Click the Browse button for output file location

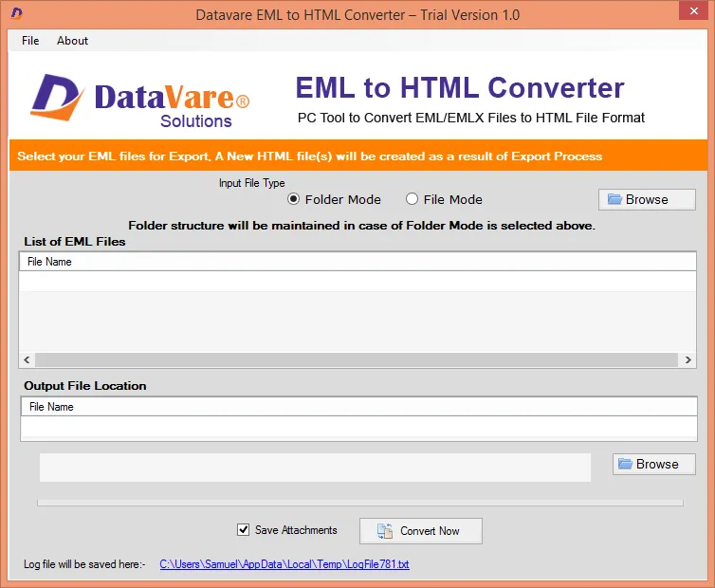click(x=654, y=464)
